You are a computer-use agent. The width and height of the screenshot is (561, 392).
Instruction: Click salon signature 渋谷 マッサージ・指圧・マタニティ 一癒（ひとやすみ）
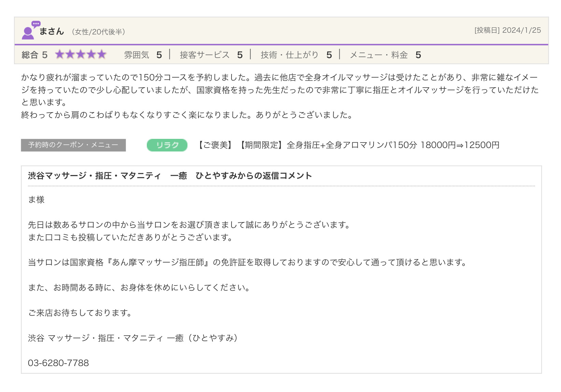pos(133,338)
